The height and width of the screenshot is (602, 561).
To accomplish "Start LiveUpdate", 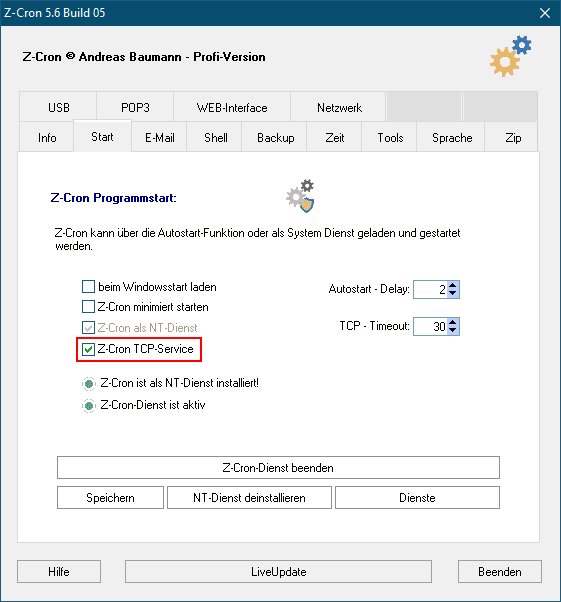I will [x=278, y=571].
